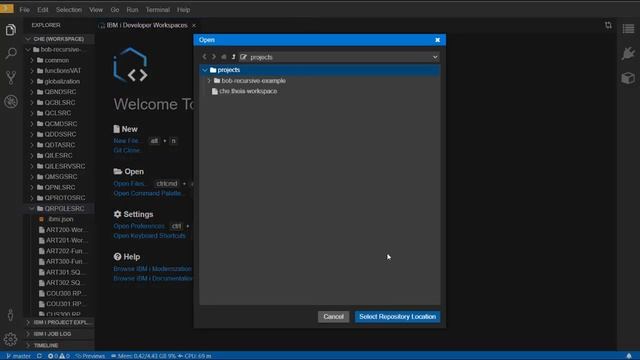Open the Edit menu
Image resolution: width=640 pixels, height=360 pixels.
(x=42, y=9)
